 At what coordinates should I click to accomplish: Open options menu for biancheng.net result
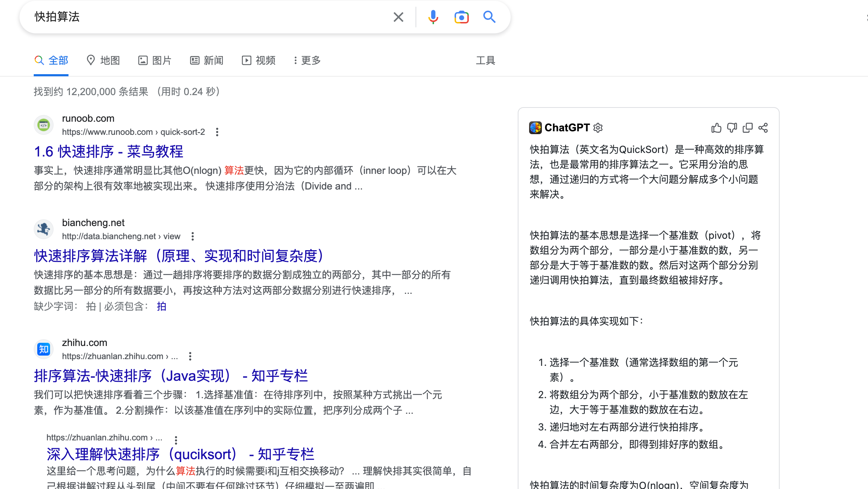(x=193, y=236)
